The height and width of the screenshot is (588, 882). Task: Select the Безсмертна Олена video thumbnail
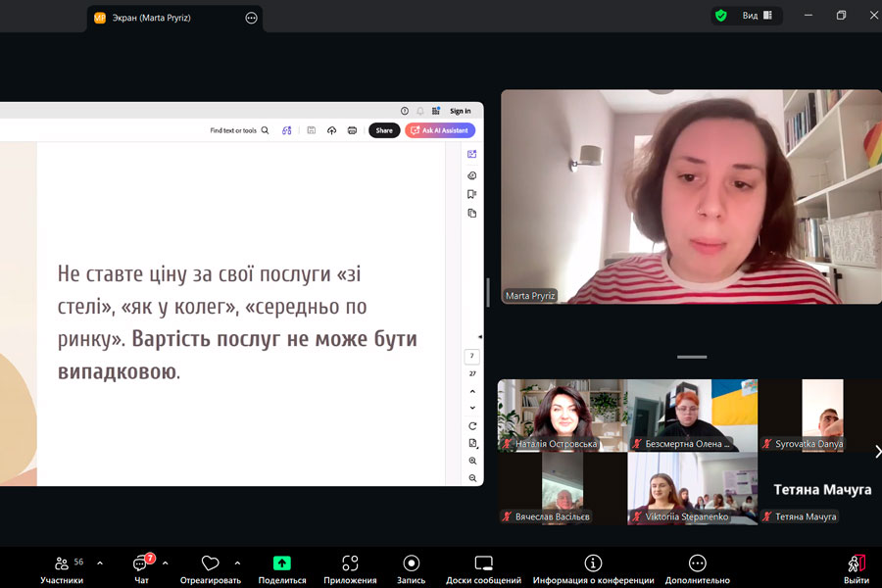point(693,416)
